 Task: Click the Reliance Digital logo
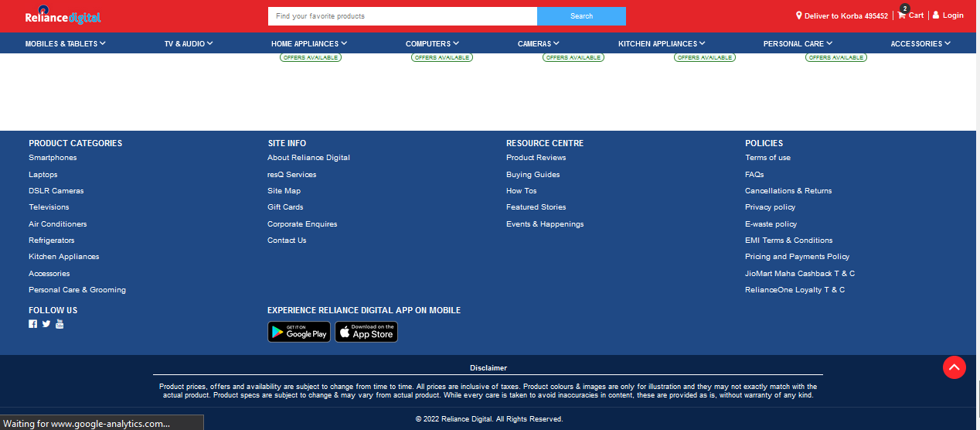[x=63, y=15]
